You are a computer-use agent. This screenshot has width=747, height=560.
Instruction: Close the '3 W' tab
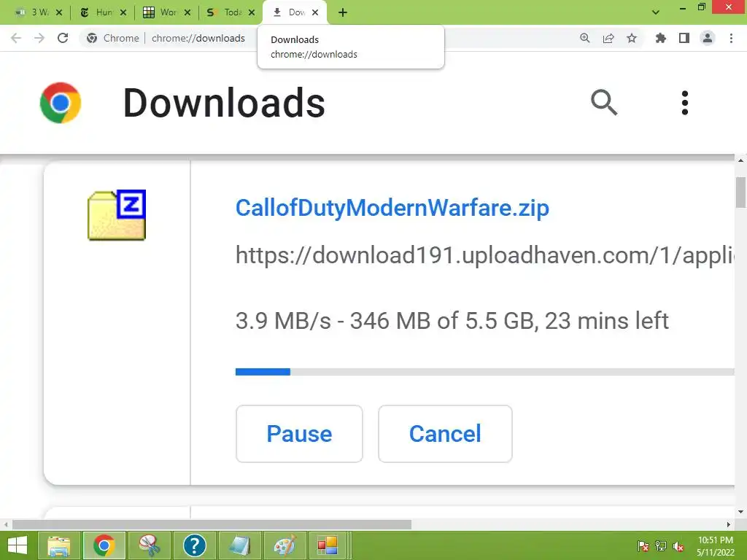[59, 12]
